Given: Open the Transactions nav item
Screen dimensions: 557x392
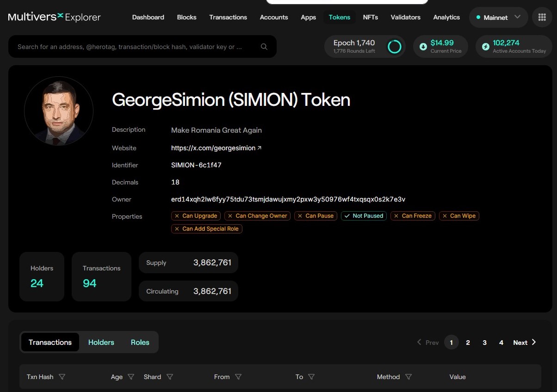Looking at the screenshot, I should tap(228, 18).
